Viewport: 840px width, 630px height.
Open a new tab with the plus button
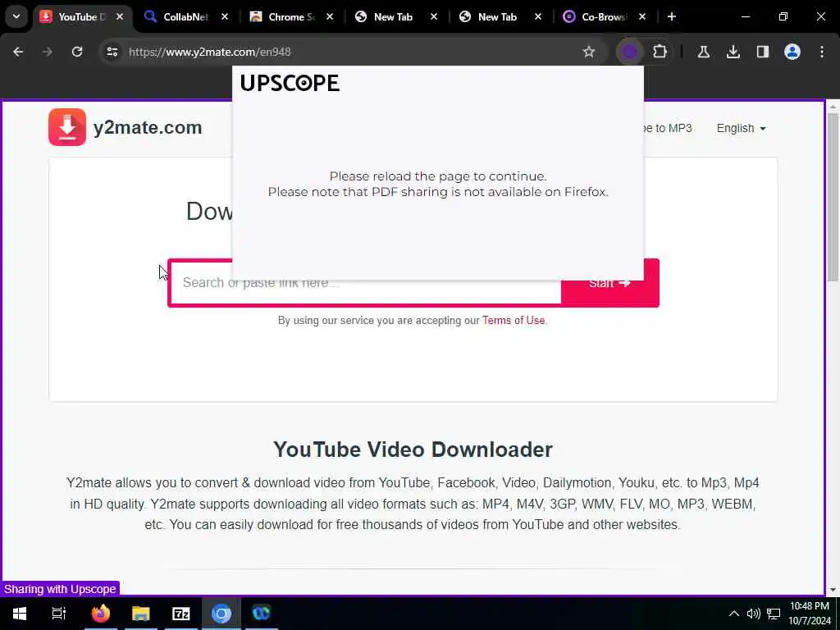click(672, 16)
